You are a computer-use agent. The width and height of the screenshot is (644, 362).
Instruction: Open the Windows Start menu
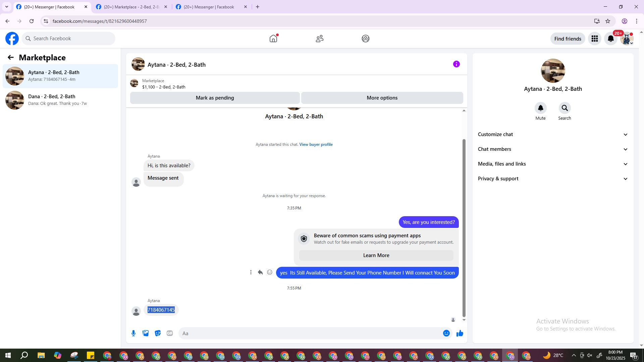[8, 355]
